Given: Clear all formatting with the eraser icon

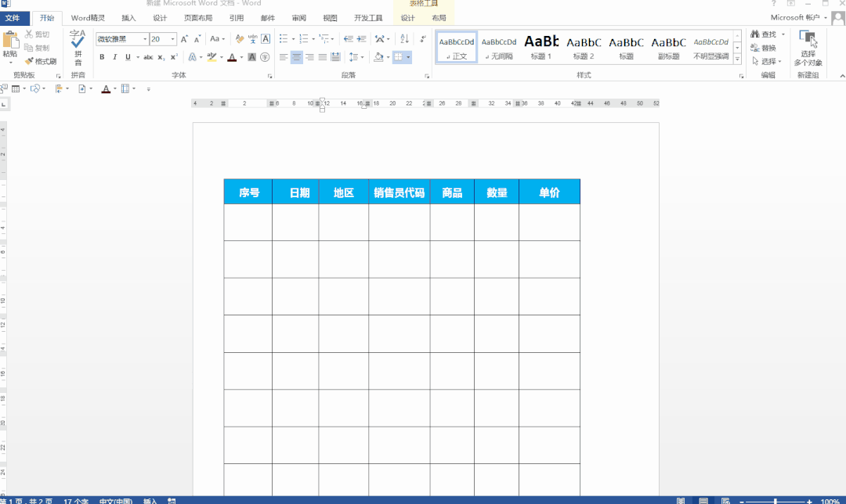Looking at the screenshot, I should [240, 39].
